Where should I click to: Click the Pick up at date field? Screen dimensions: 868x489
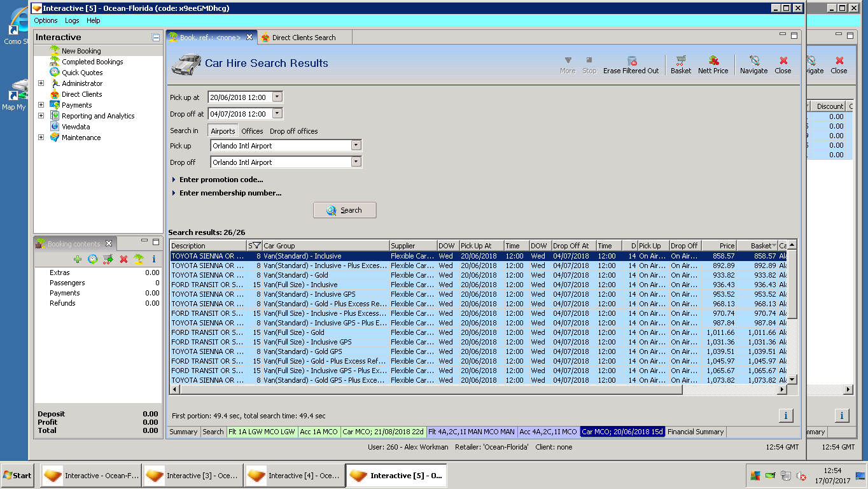(x=239, y=97)
